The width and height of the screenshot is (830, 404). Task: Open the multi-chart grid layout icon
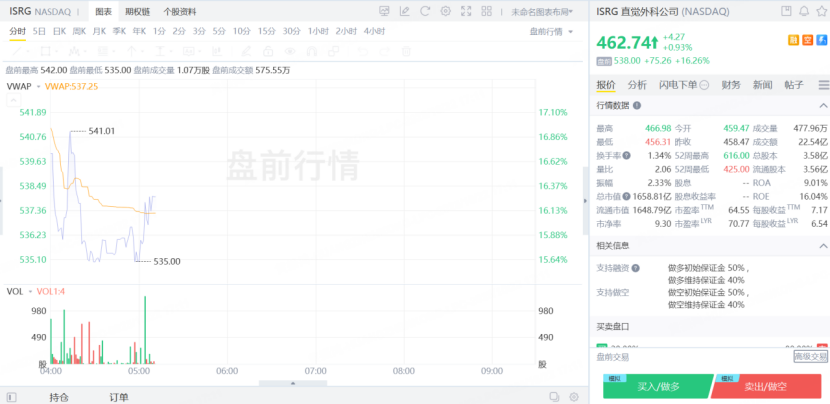coord(486,11)
